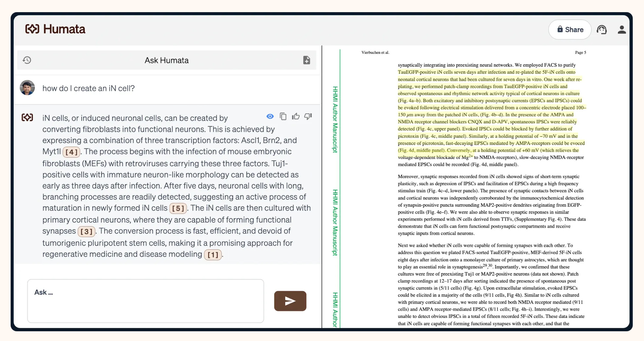Click the Ask text input field
Screen dimensions: 644x341
[x=146, y=301]
